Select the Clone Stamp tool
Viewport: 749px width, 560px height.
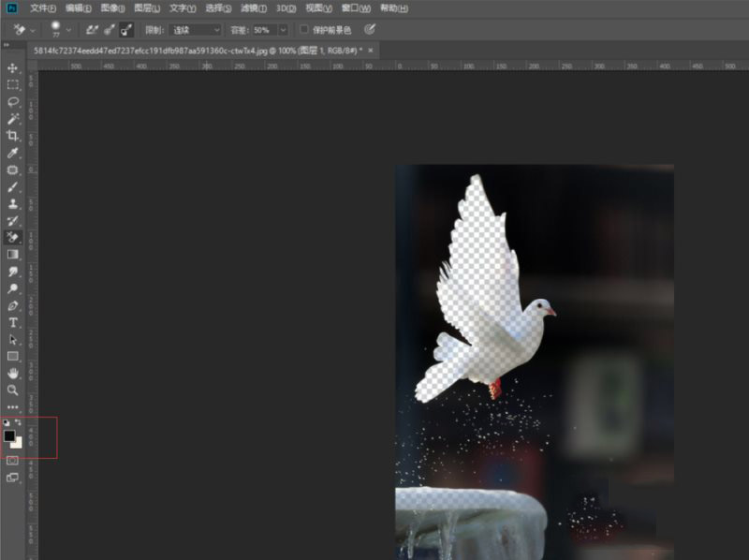coord(13,203)
